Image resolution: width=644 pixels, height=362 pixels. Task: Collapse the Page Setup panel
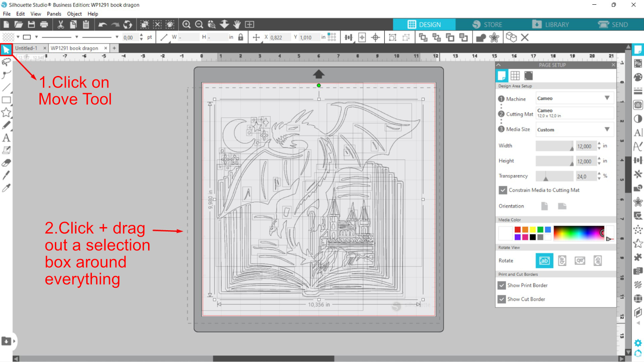click(x=498, y=65)
